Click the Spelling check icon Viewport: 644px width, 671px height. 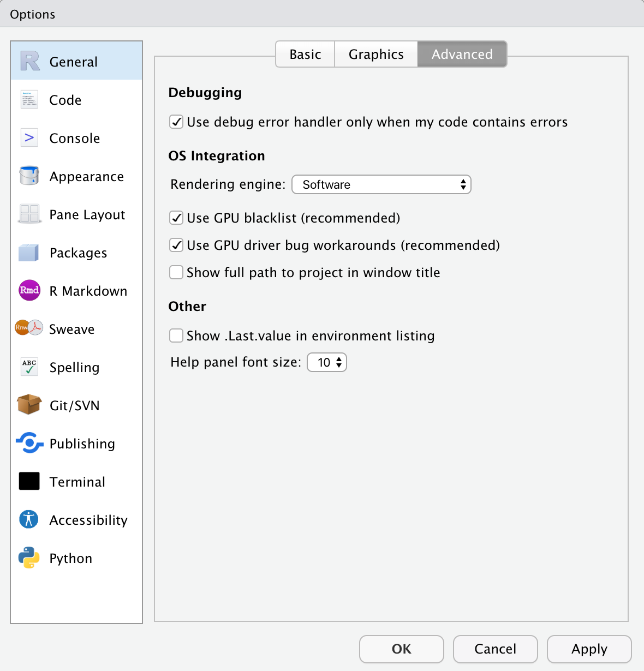coord(28,367)
